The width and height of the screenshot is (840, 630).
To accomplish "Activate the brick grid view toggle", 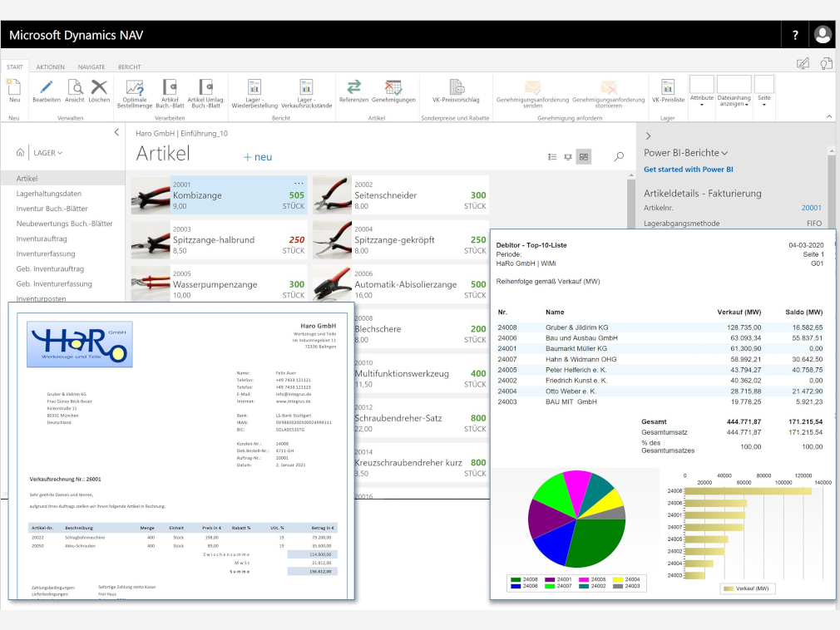I will click(585, 156).
